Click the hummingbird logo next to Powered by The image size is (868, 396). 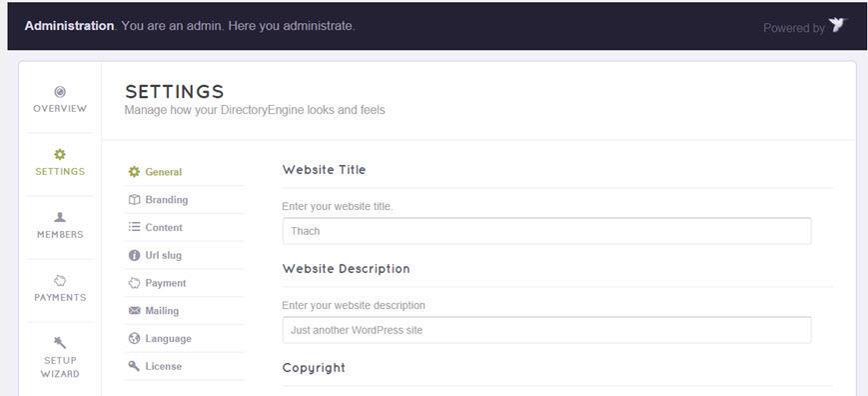tap(838, 25)
